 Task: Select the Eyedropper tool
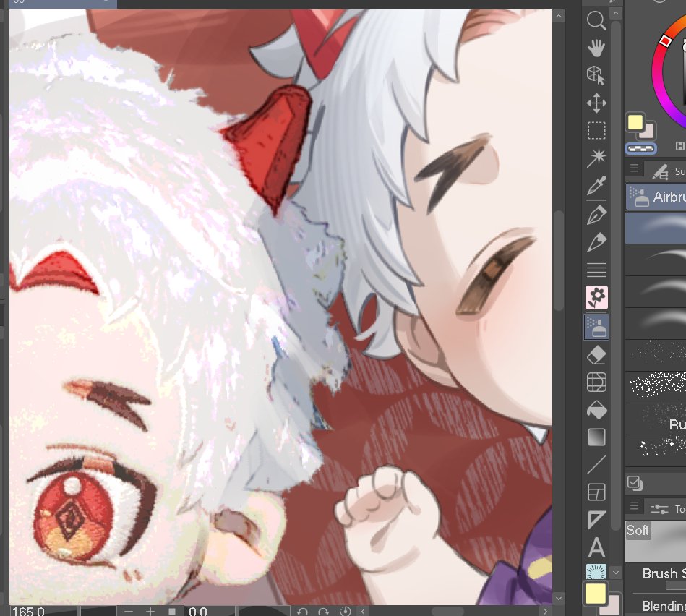point(596,185)
